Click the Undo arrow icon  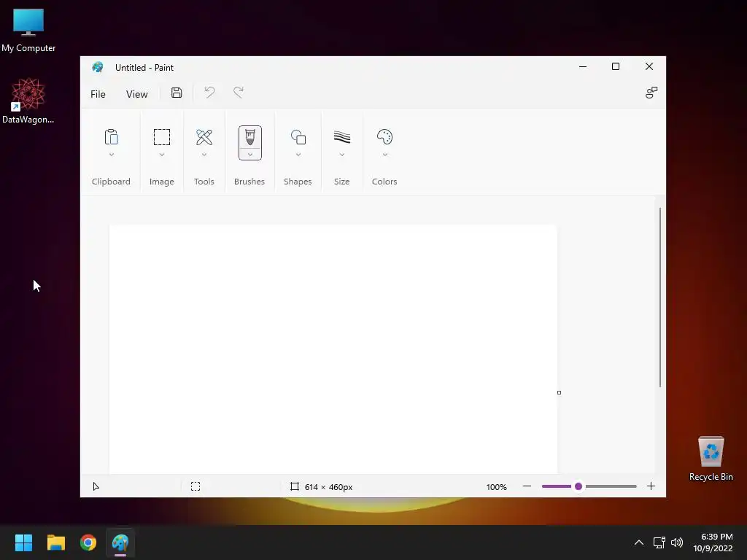(209, 93)
